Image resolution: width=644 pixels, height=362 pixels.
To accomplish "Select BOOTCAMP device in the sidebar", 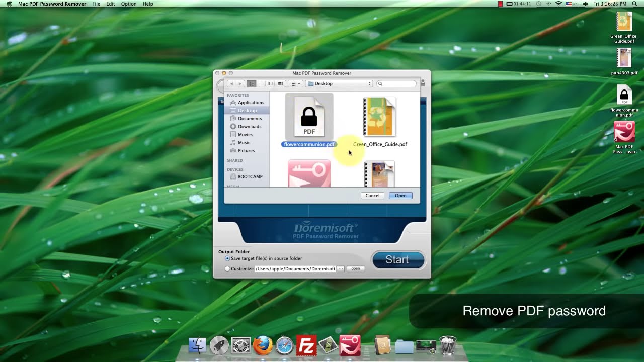I will pos(247,177).
